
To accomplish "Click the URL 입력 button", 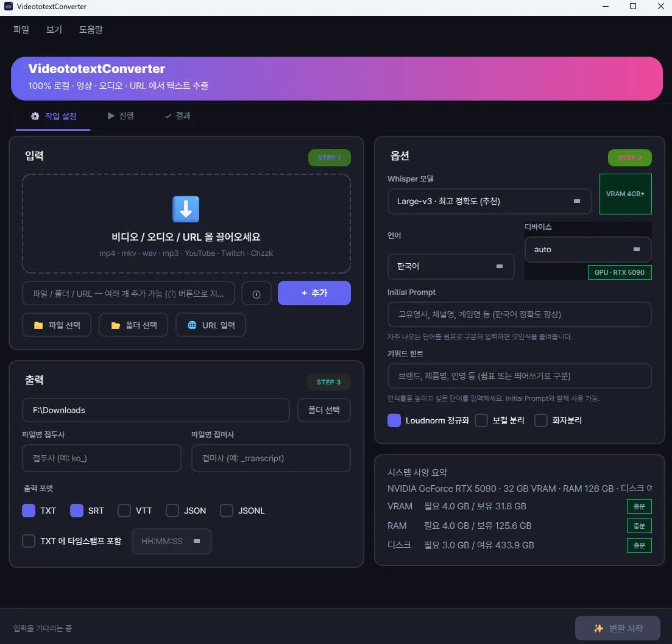I will point(211,325).
